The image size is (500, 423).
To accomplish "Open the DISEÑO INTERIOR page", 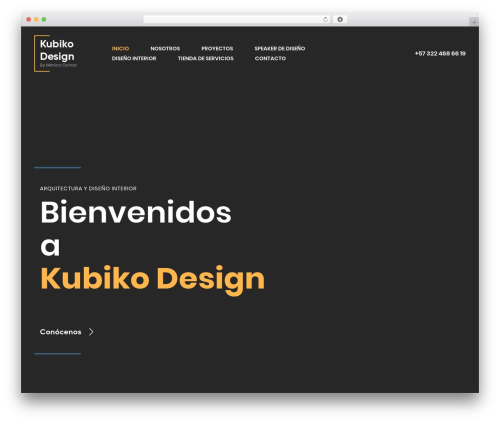I will coord(134,58).
